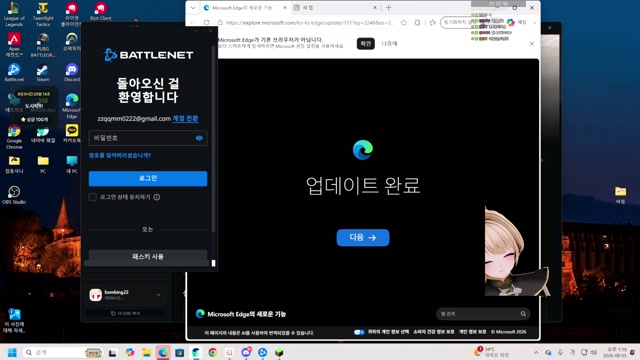This screenshot has height=360, width=640.
Task: Open Google Chrome desktop icon
Action: (14, 137)
